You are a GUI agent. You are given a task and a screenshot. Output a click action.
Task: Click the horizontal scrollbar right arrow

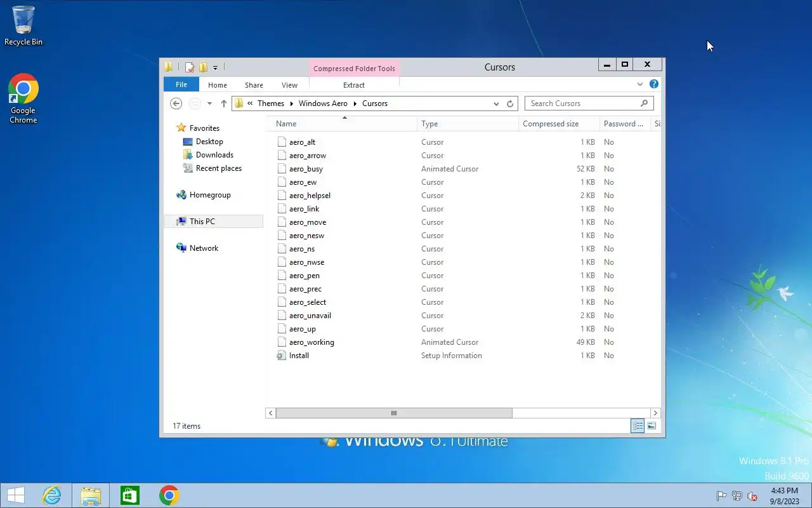pos(655,413)
